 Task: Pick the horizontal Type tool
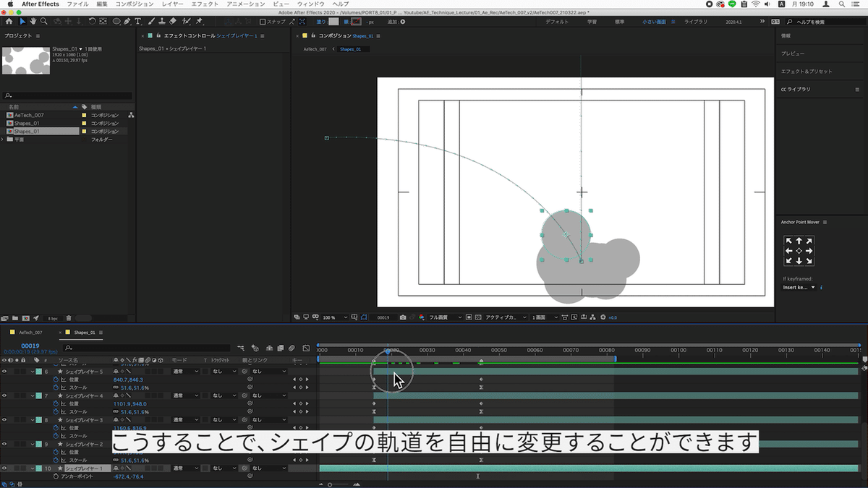tap(138, 22)
